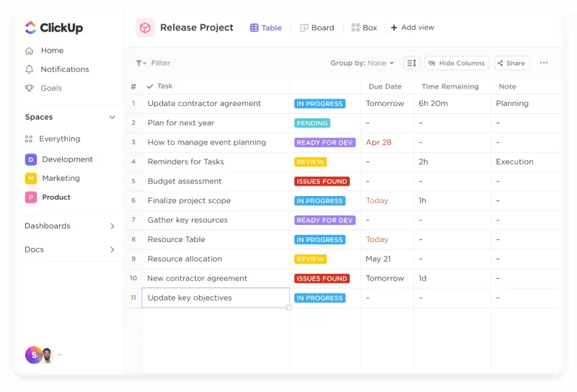Open the account dropdown arrow near avatars
Screen dimensions: 577x392
pos(60,355)
